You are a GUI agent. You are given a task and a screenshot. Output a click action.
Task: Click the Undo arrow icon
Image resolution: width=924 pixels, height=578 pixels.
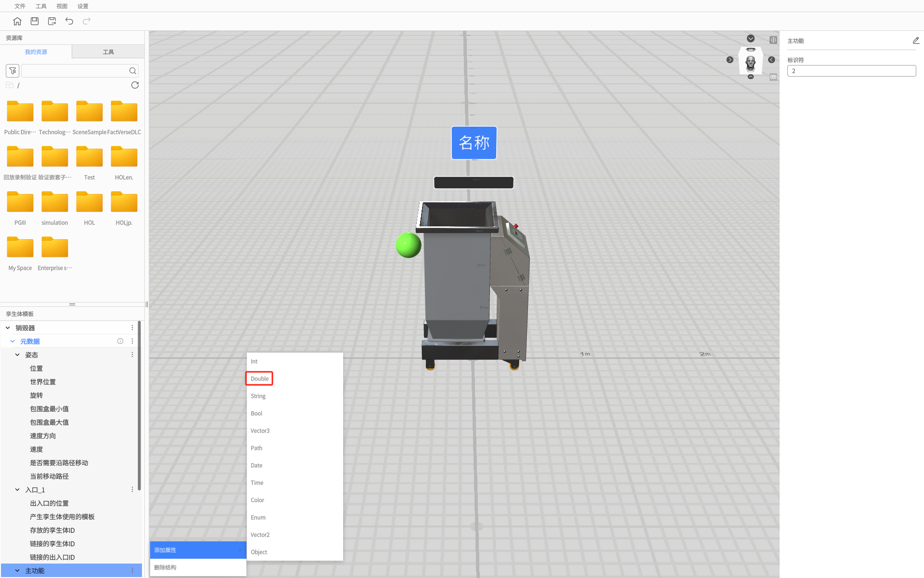(69, 21)
